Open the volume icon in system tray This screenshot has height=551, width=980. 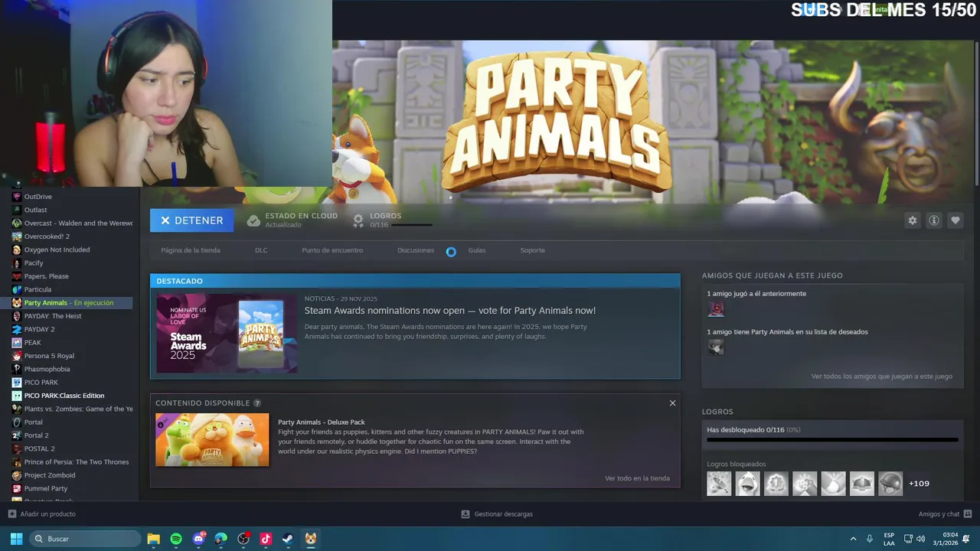click(x=920, y=539)
